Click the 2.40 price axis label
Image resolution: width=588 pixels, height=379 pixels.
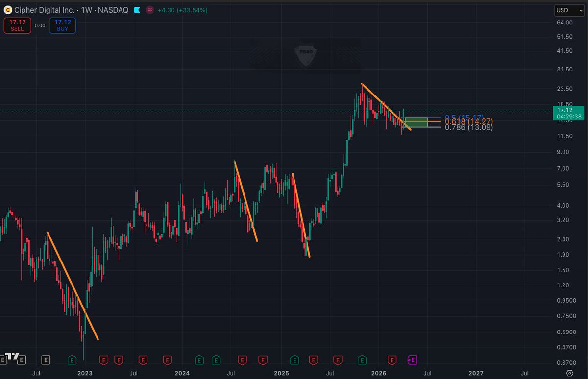(x=563, y=239)
